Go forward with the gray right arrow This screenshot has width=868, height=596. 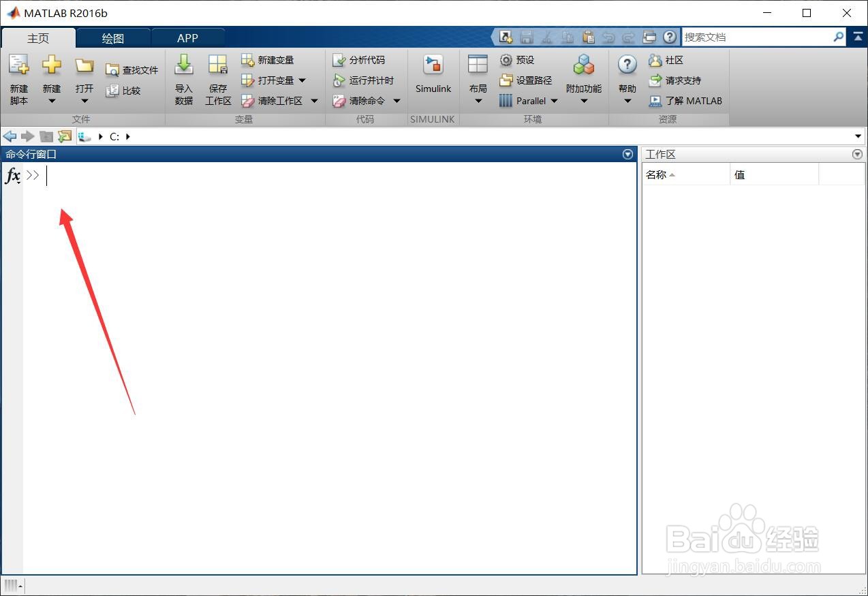[27, 136]
